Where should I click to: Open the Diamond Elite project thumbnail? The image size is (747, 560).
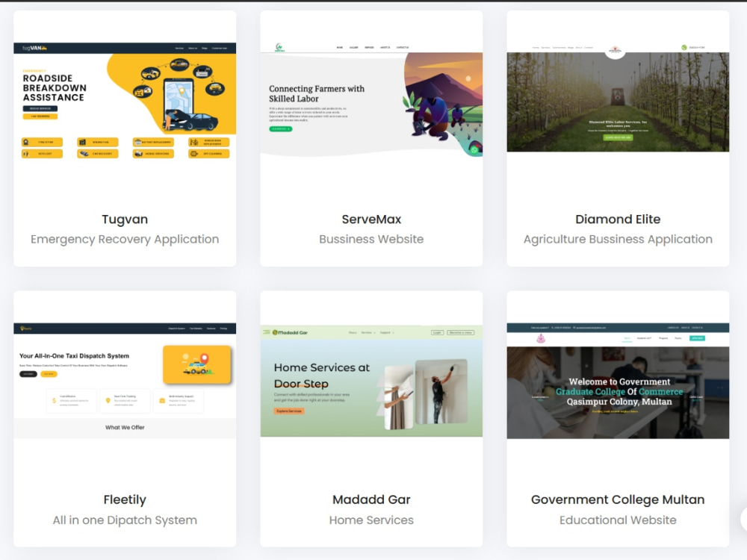pos(618,97)
